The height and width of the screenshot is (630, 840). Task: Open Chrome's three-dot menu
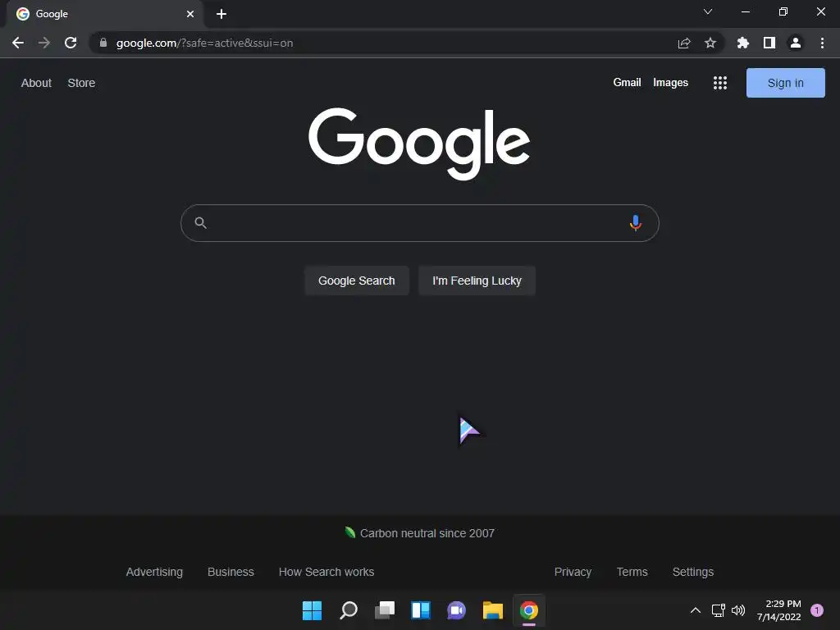coord(822,43)
